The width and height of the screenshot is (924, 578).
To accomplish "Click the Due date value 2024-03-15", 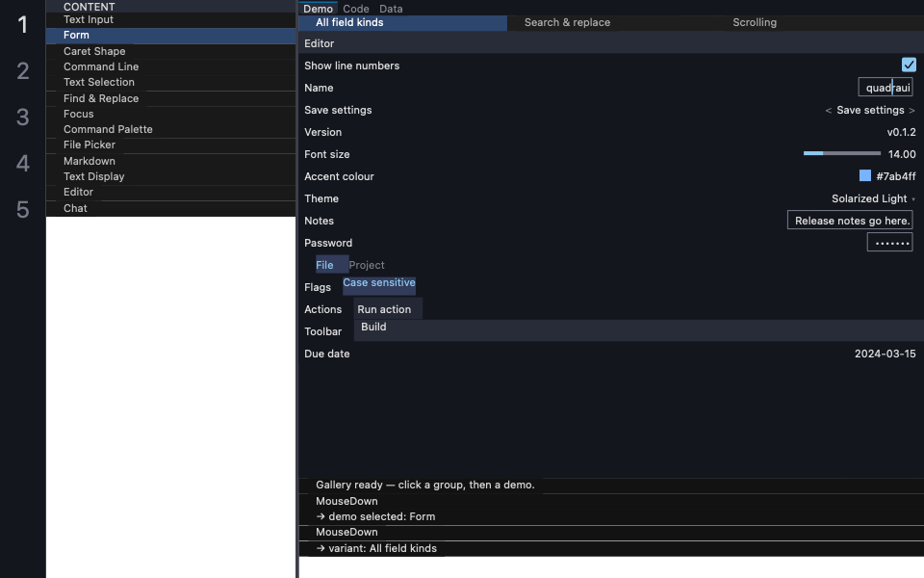I will pyautogui.click(x=885, y=354).
